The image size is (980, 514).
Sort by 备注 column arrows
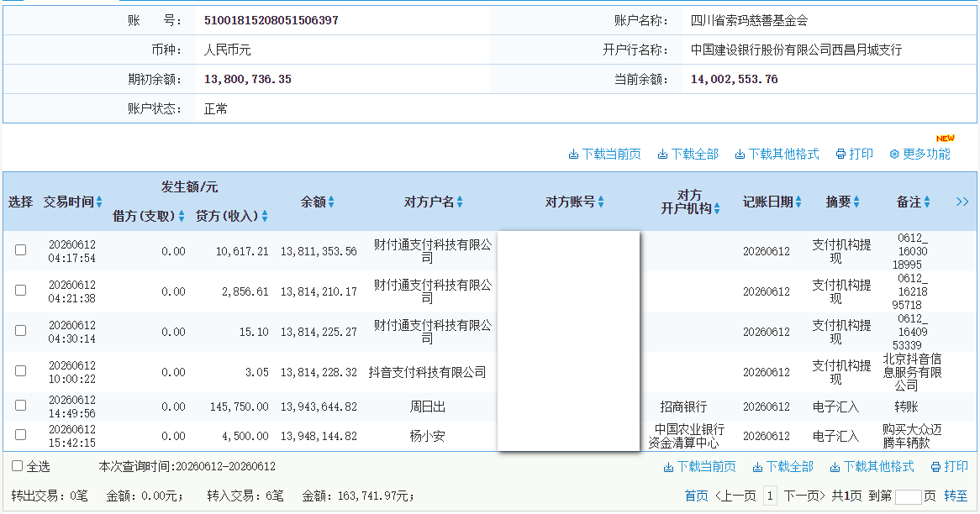point(927,202)
